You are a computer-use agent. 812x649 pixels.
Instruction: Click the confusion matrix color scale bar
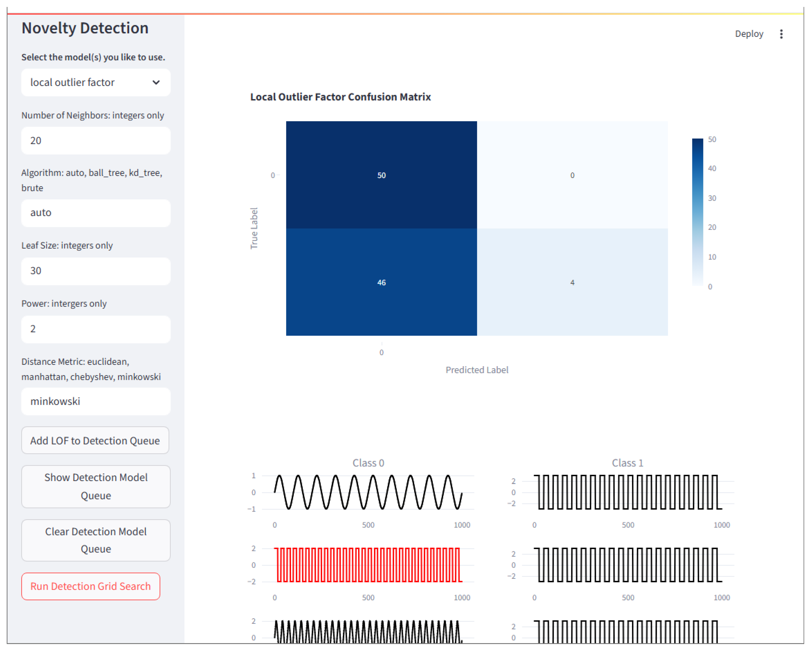(x=697, y=212)
